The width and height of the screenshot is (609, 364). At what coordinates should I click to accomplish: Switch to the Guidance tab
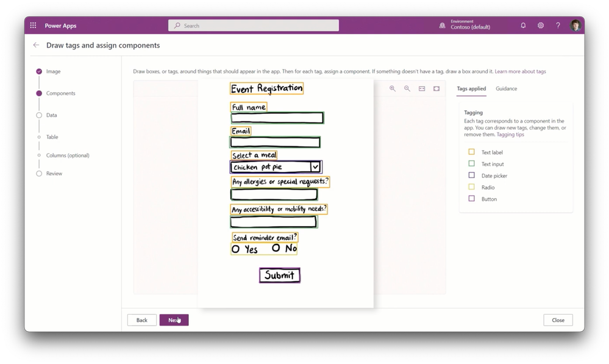click(506, 88)
